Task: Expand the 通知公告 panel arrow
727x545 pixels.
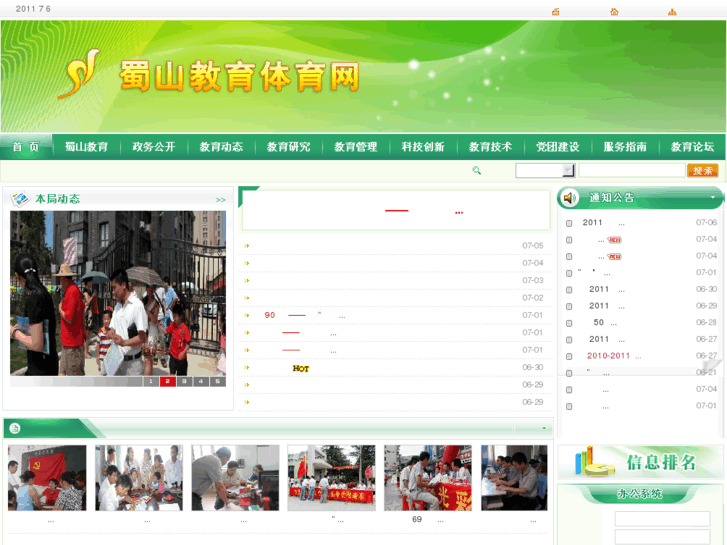Action: 713,198
